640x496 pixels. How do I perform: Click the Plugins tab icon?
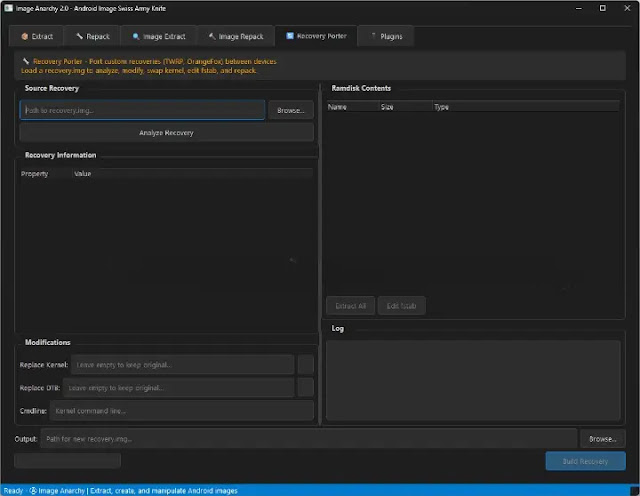tap(373, 36)
